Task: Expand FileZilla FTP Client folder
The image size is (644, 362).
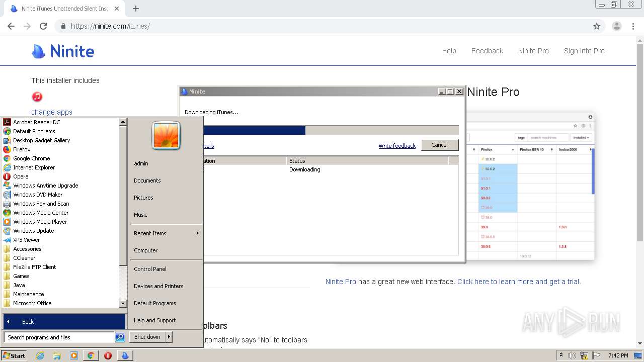Action: (34, 267)
